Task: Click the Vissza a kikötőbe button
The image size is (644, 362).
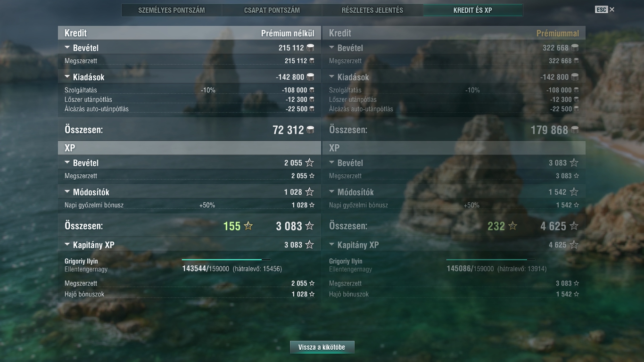Action: coord(322,347)
